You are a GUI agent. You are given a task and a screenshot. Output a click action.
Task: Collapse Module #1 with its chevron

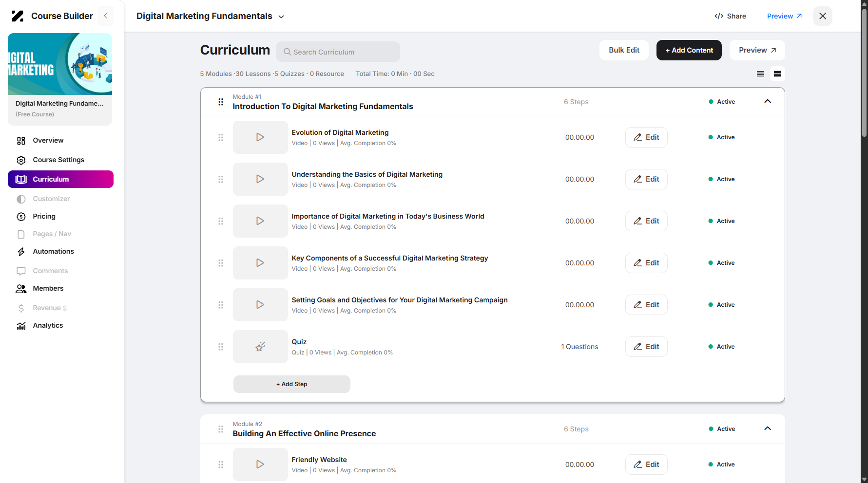click(768, 101)
